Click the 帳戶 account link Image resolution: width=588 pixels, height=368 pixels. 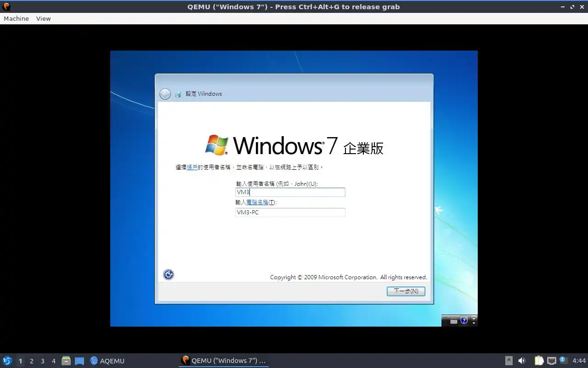click(x=192, y=167)
